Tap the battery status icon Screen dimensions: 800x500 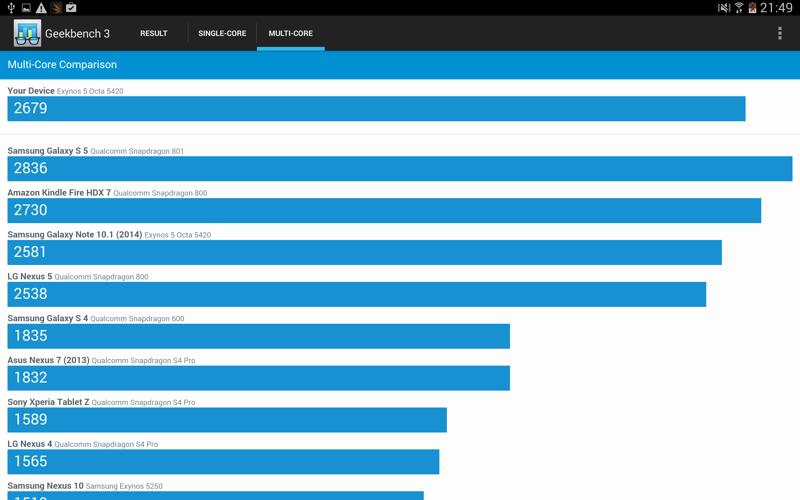click(752, 8)
